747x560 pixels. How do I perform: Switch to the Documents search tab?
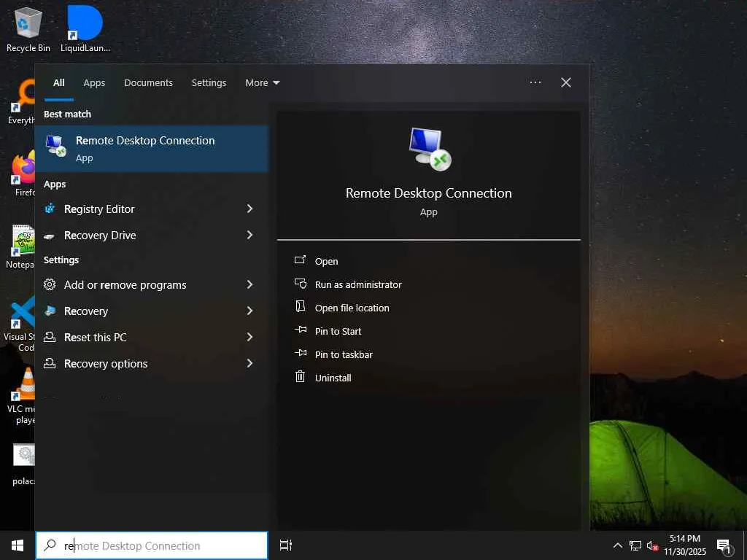point(149,83)
